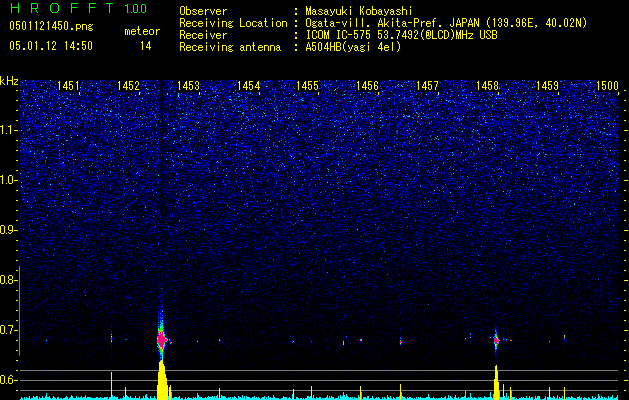Click the 1454 time axis label
The height and width of the screenshot is (400, 629).
pos(248,86)
